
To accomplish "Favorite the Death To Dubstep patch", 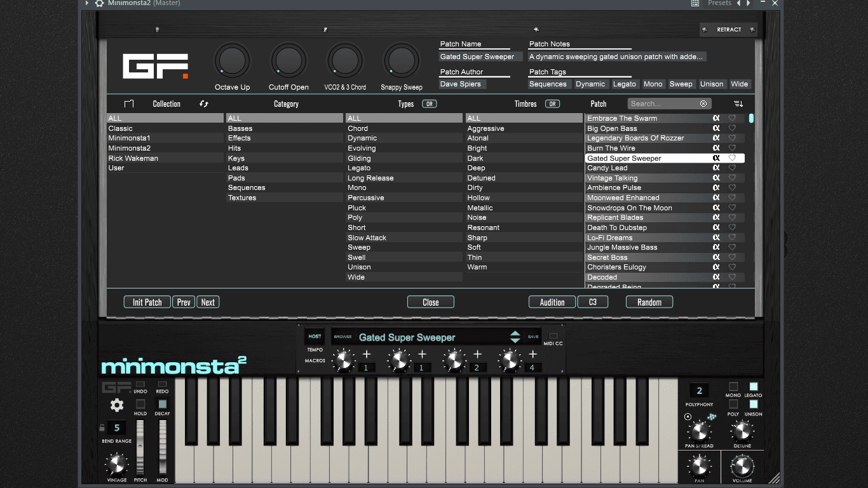I will tap(732, 227).
